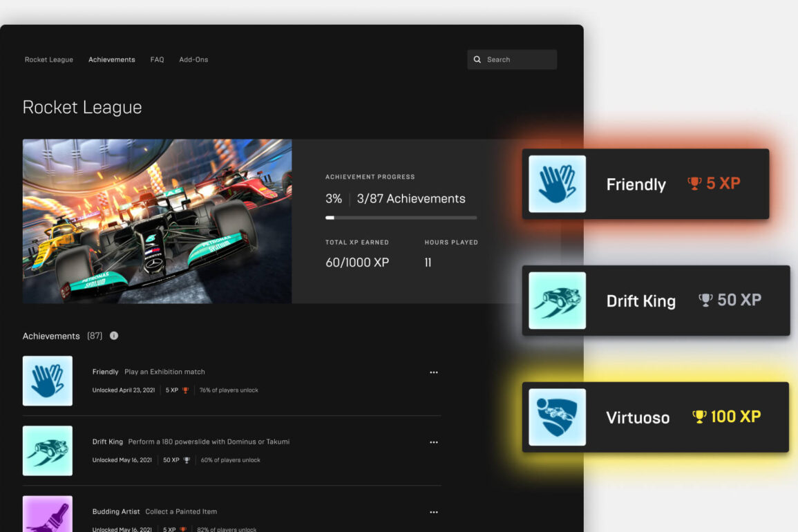Switch to the Achievements tab
Viewport: 798px width, 532px height.
[x=111, y=59]
